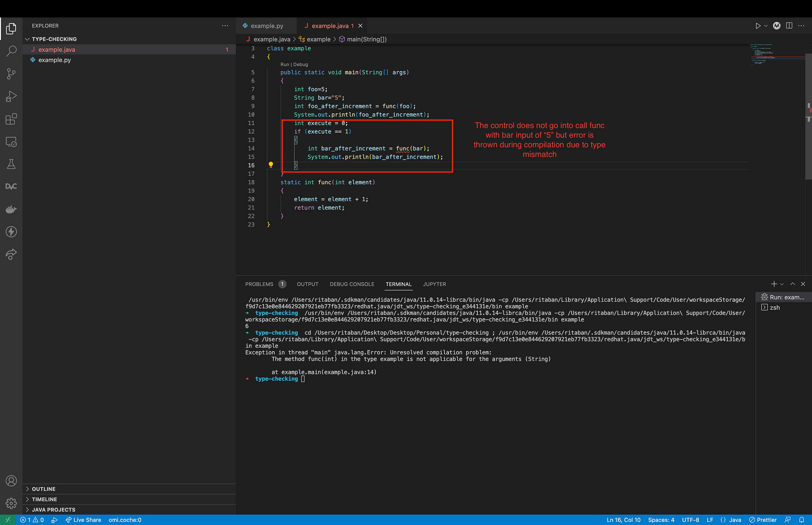Screen dimensions: 812x525
Task: Create a new terminal with plus icon
Action: point(774,284)
